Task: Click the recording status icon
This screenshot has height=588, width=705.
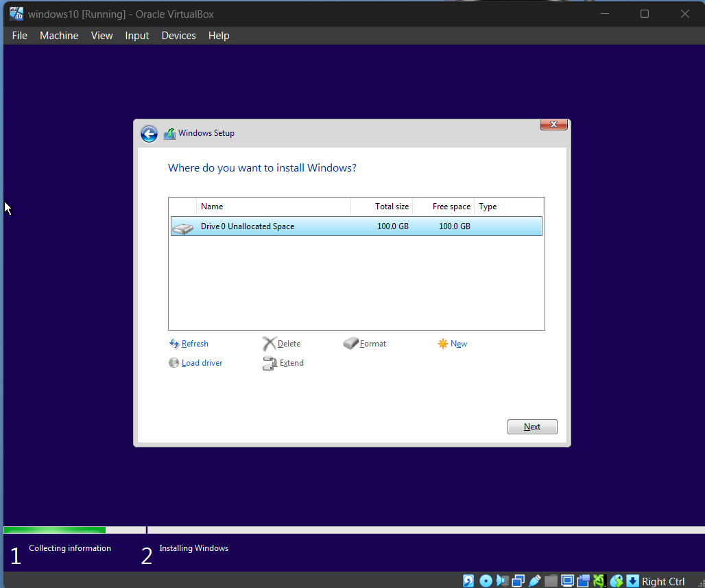Action: 584,581
